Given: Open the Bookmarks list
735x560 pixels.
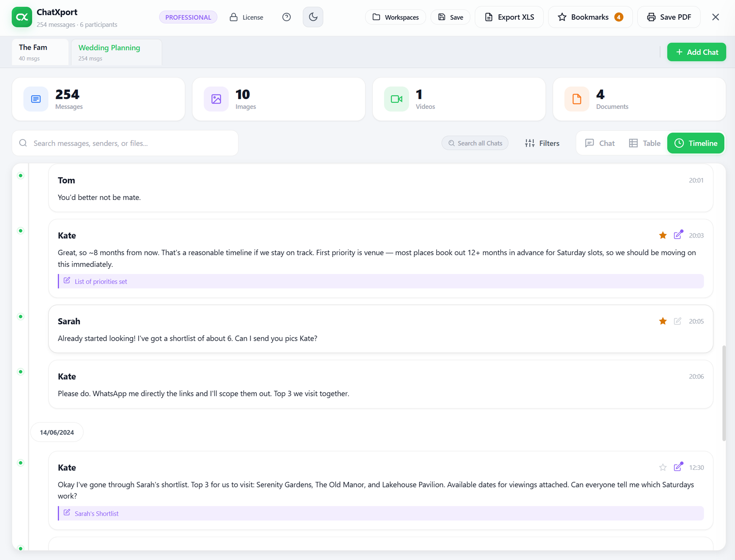Looking at the screenshot, I should click(590, 17).
